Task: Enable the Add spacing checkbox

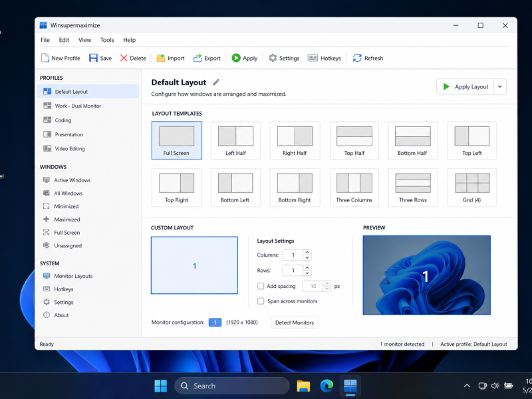Action: tap(261, 286)
